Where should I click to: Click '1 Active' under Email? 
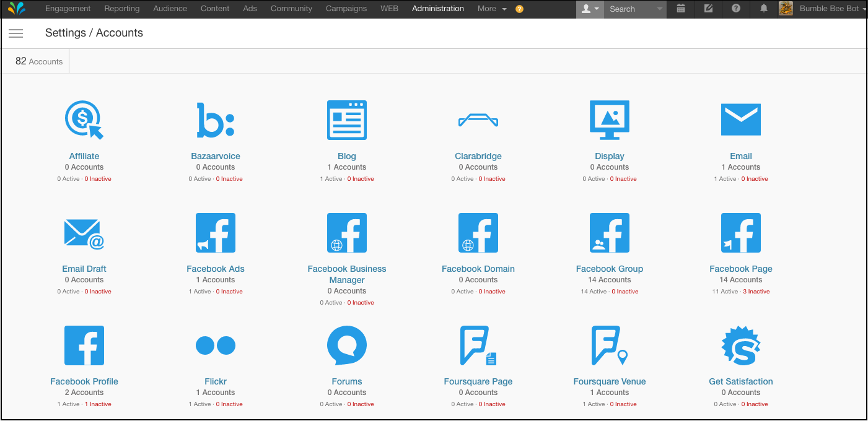pyautogui.click(x=726, y=179)
